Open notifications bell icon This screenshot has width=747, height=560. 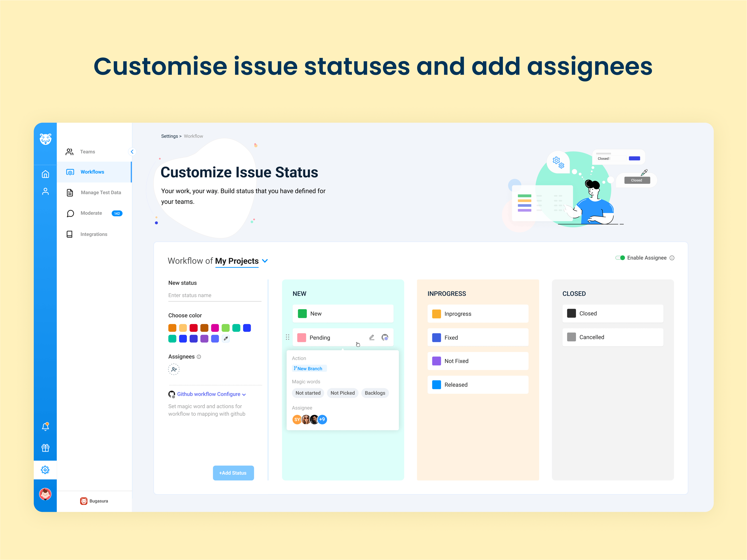pos(45,426)
